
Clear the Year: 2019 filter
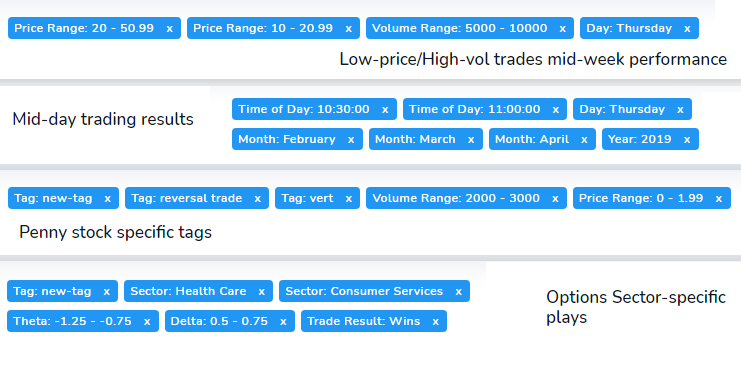click(687, 140)
